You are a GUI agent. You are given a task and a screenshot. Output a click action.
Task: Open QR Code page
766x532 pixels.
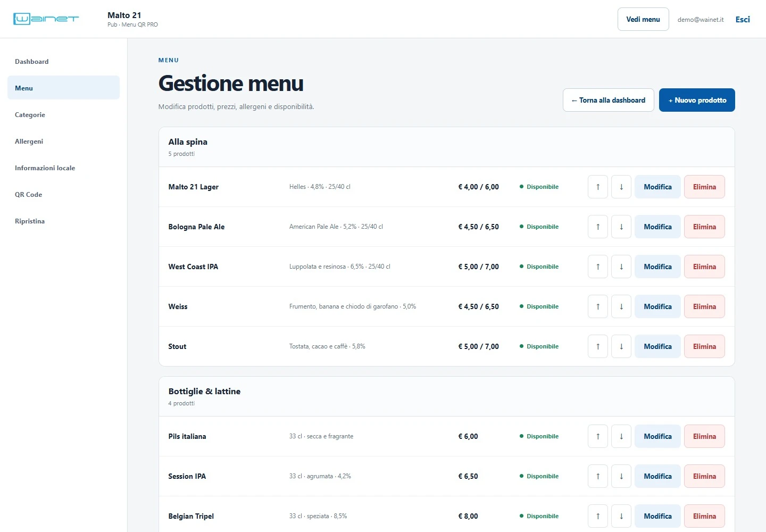63,194
